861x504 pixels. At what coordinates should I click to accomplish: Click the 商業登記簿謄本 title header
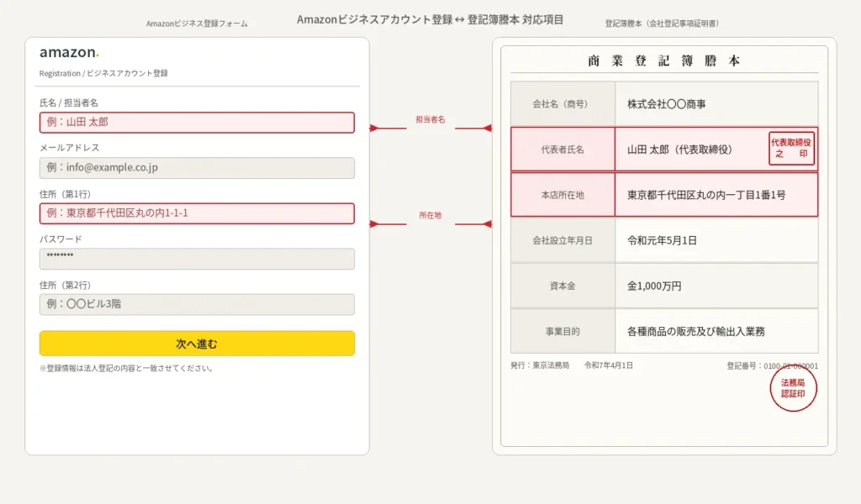coord(663,60)
